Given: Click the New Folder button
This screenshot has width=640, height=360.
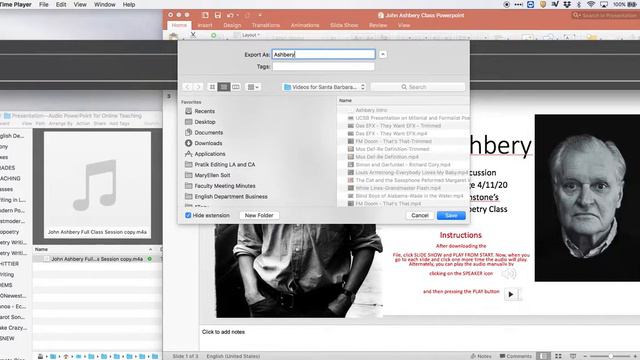Looking at the screenshot, I should (x=259, y=215).
